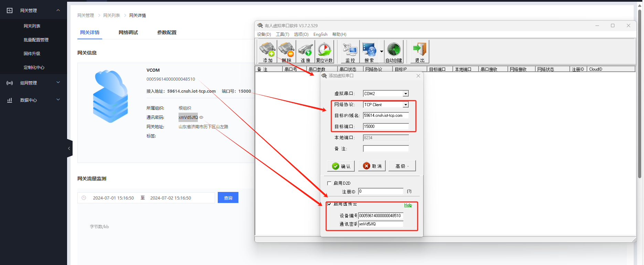The image size is (644, 265).
Task: Click the 串口号 column header
Action: click(294, 69)
